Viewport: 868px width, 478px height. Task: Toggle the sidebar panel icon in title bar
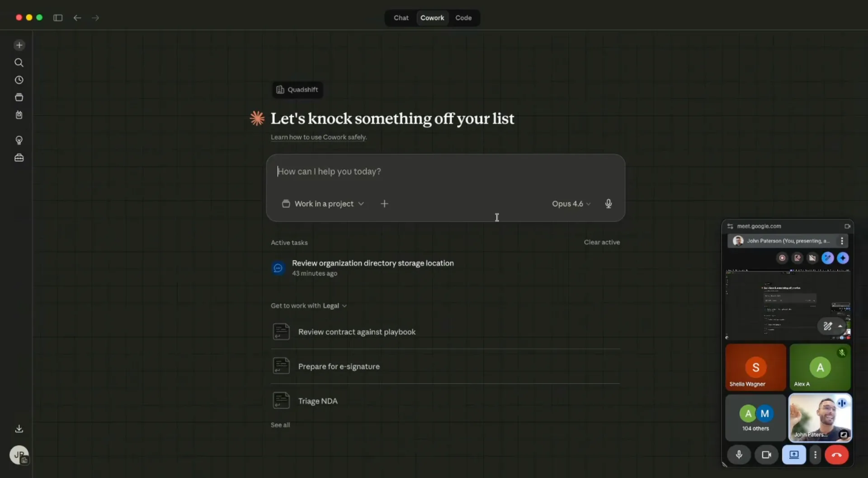(x=58, y=18)
